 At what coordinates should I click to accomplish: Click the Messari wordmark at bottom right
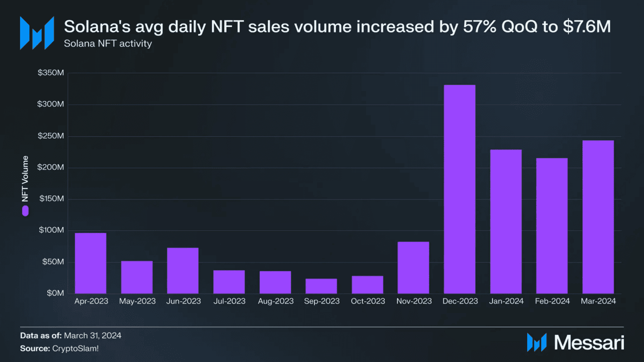[x=589, y=343]
